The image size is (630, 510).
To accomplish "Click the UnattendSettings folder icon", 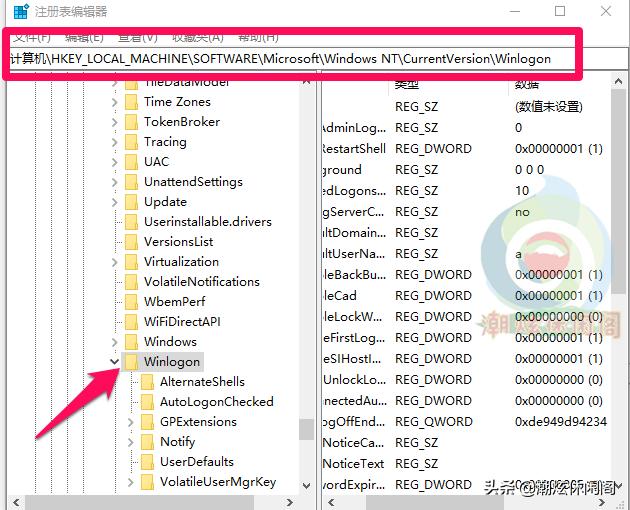I will [131, 182].
